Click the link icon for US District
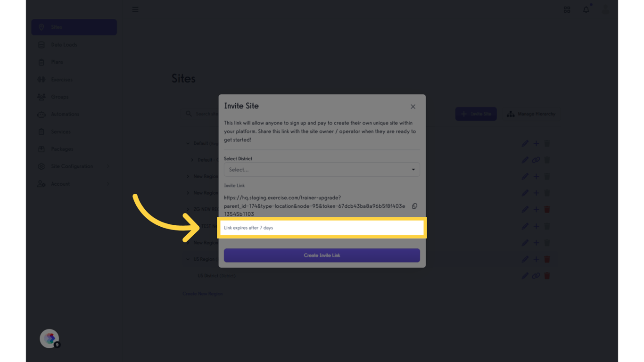Viewport: 644px width, 362px height. 536,276
